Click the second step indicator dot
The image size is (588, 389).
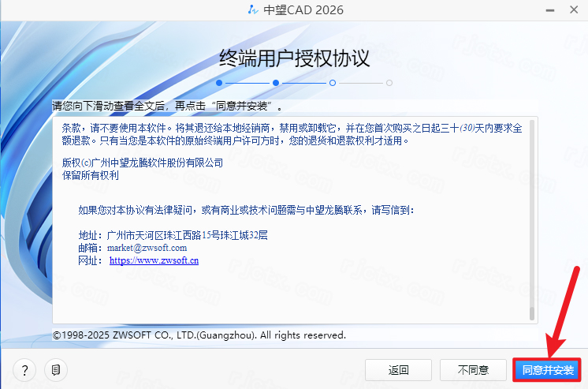coord(276,82)
